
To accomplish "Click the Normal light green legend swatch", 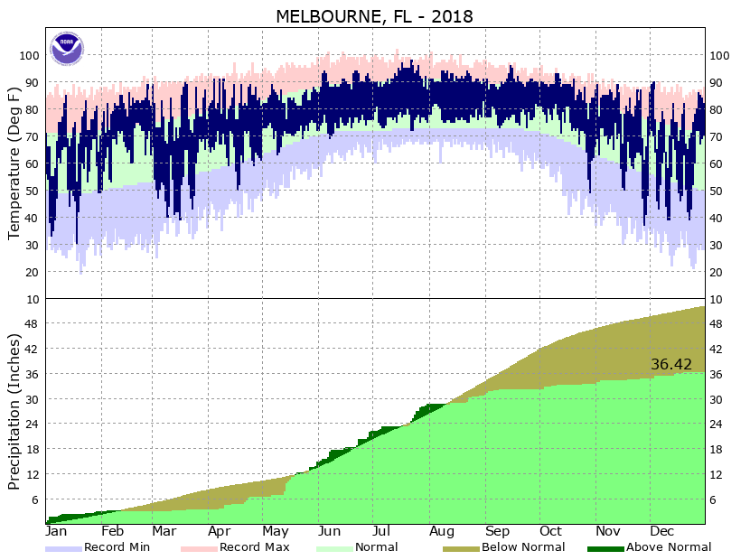I will [x=334, y=548].
